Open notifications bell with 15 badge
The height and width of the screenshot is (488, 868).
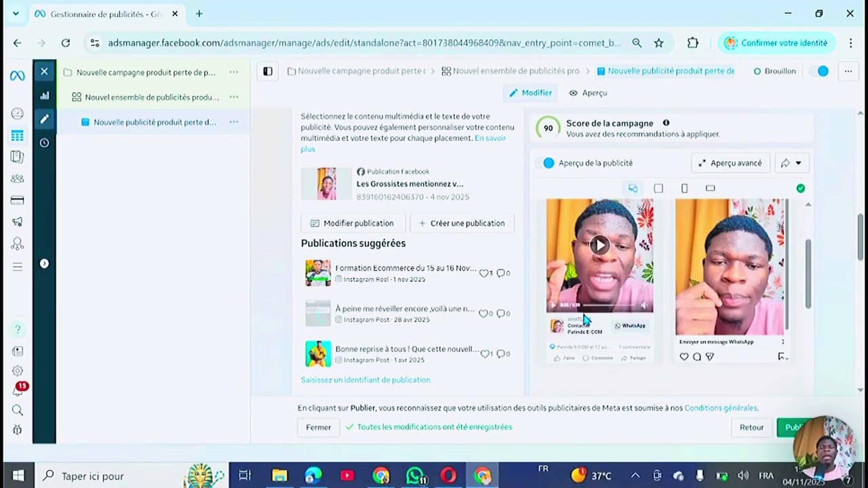tap(18, 390)
